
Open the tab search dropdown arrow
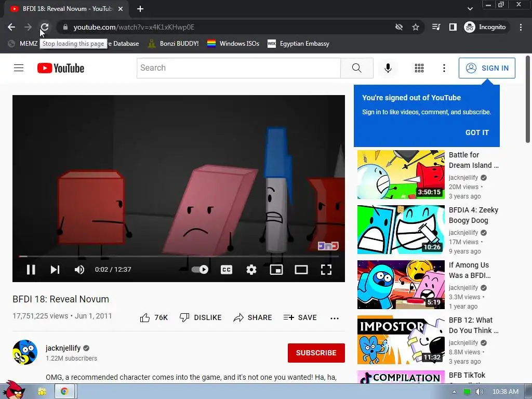point(470,9)
